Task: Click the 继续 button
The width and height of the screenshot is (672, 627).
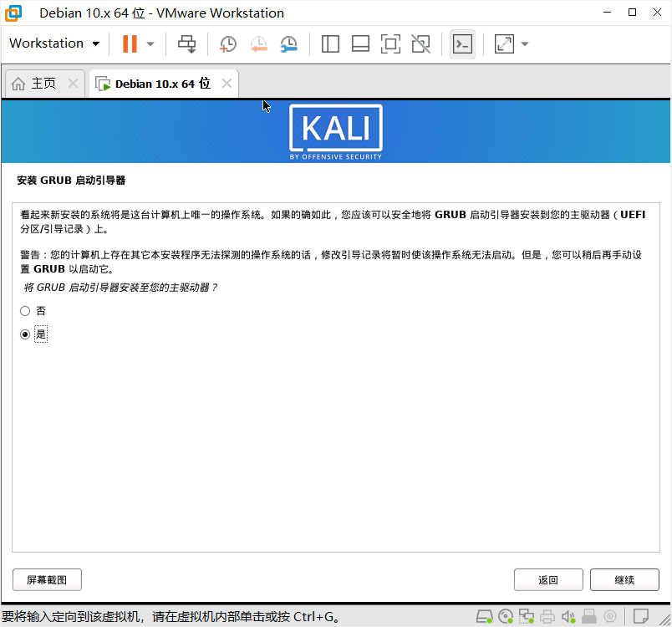Action: pyautogui.click(x=624, y=580)
